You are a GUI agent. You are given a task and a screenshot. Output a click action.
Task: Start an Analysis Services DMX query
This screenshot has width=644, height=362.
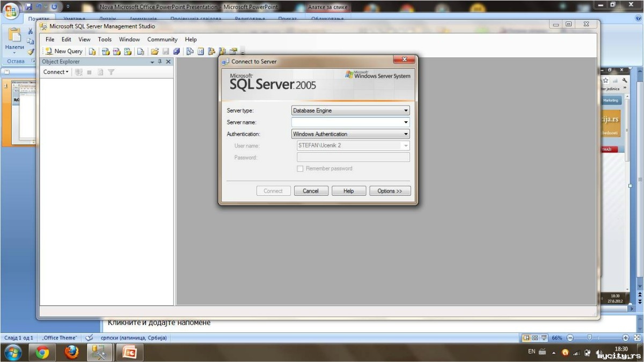pos(116,51)
